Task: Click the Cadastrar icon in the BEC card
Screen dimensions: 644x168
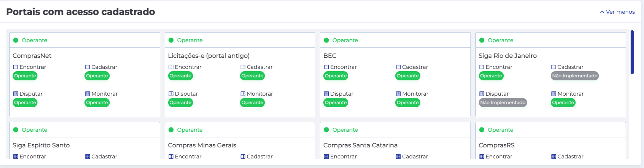Action: pyautogui.click(x=398, y=67)
